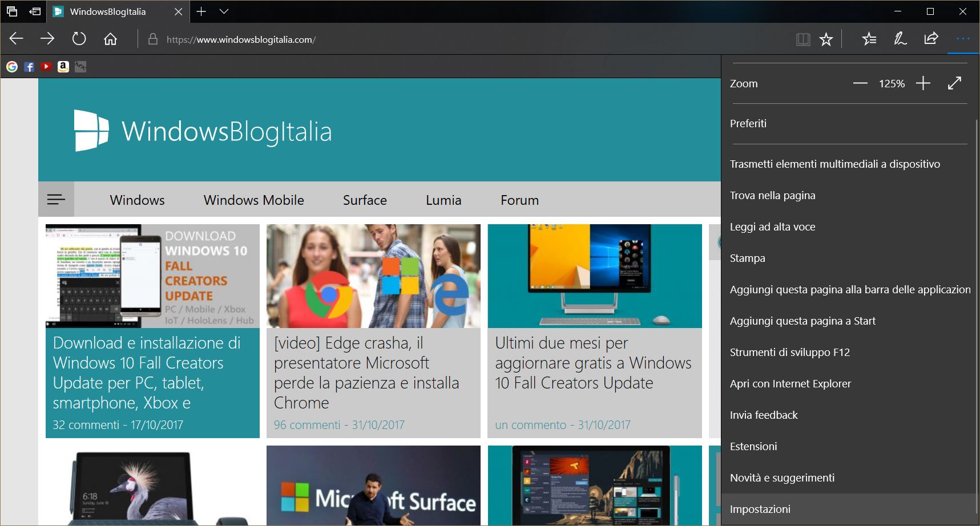This screenshot has width=980, height=526.
Task: Click '32 commenti - 17/10/2017' text
Action: pyautogui.click(x=118, y=425)
